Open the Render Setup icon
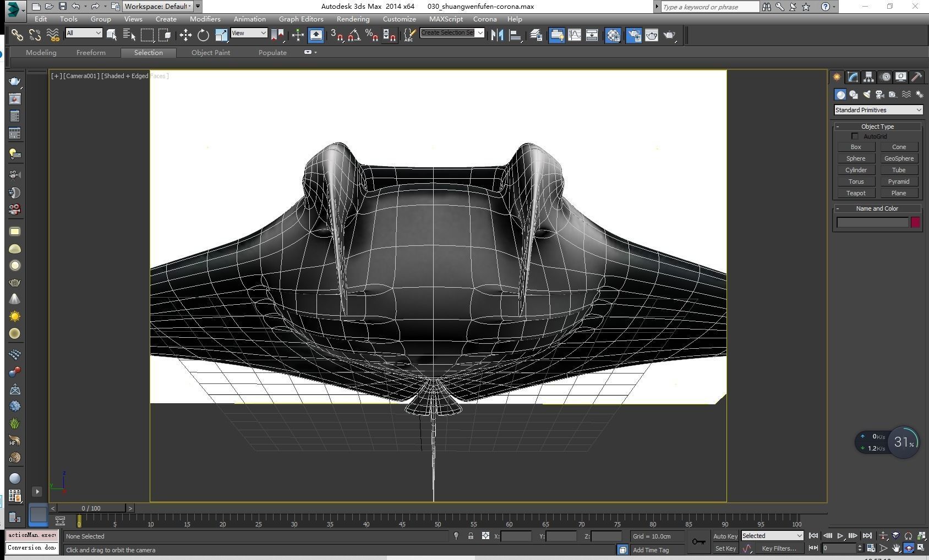The height and width of the screenshot is (560, 929). point(634,35)
